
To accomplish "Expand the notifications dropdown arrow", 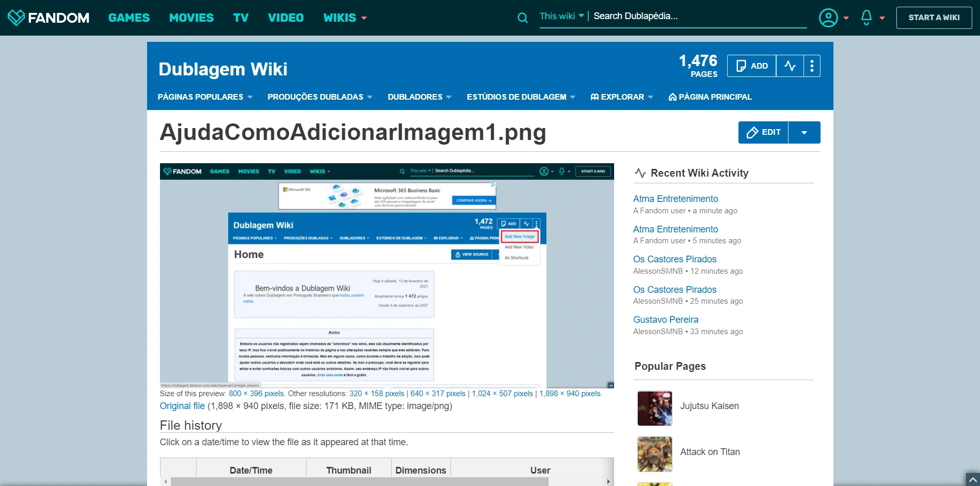I will tap(882, 18).
